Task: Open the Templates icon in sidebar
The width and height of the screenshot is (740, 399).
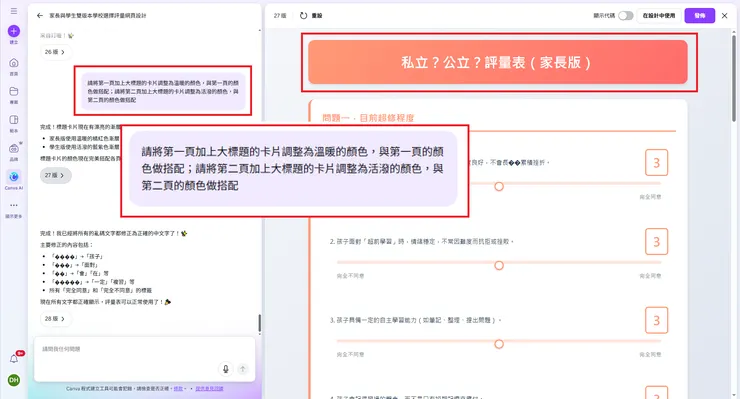Action: pyautogui.click(x=14, y=120)
